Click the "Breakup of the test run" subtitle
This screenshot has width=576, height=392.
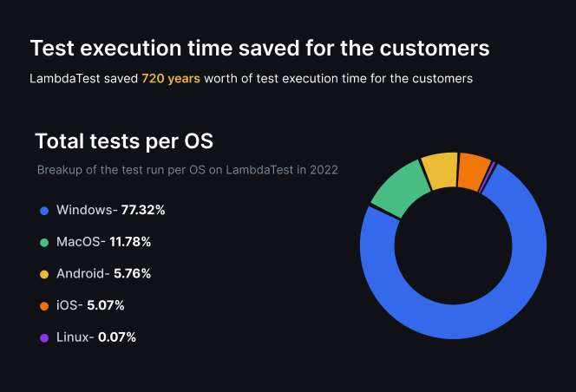187,170
